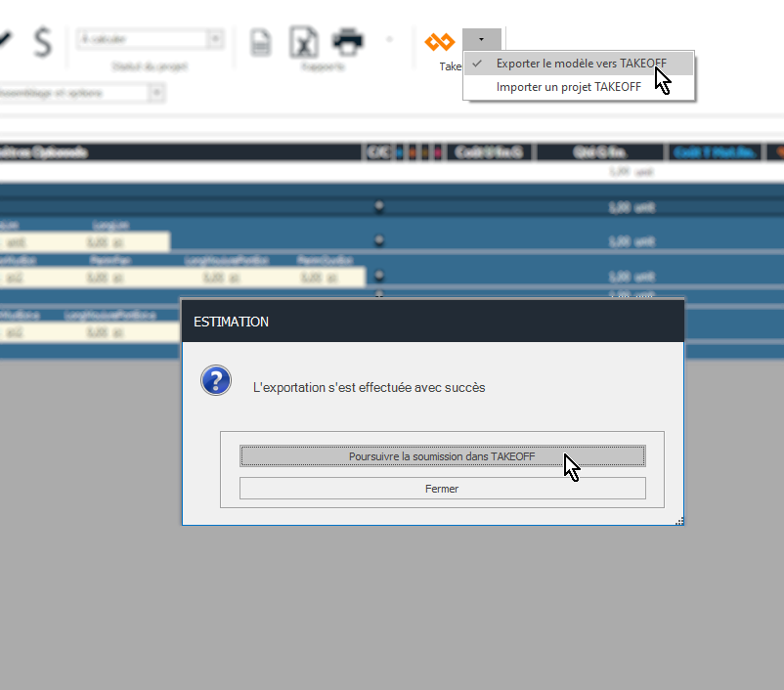Choose 'Importer un projet TAKEOFF' menu item
The width and height of the screenshot is (784, 690).
pyautogui.click(x=579, y=87)
